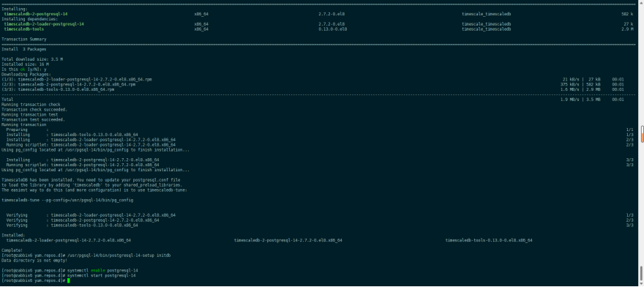The image size is (644, 287).
Task: Click 'Install 3 Packages' line
Action: pyautogui.click(x=25, y=49)
